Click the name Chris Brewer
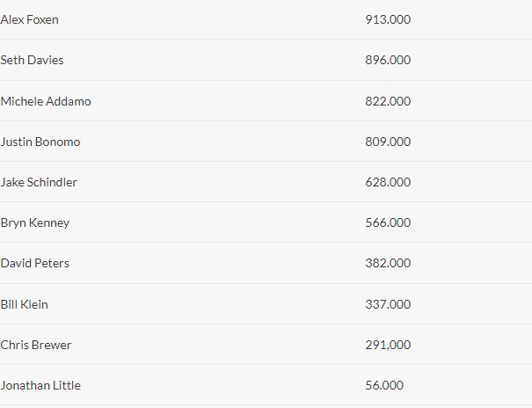The height and width of the screenshot is (408, 532). [x=36, y=345]
